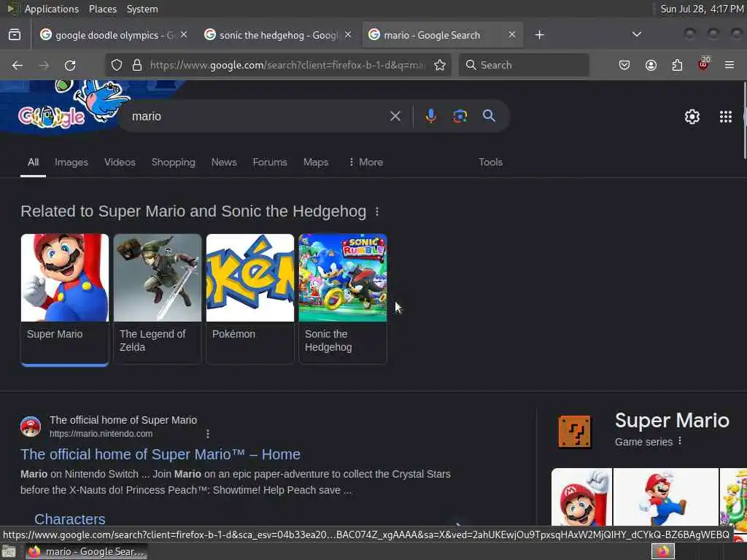
Task: Show site security padlock info
Action: click(x=137, y=65)
